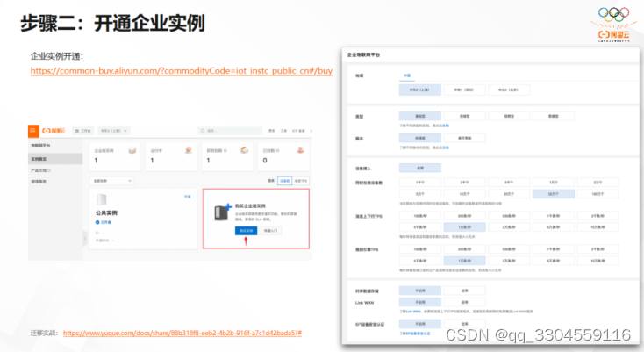
Task: Select 200条/秒 in 规则引擎TPS row
Action: point(464,249)
